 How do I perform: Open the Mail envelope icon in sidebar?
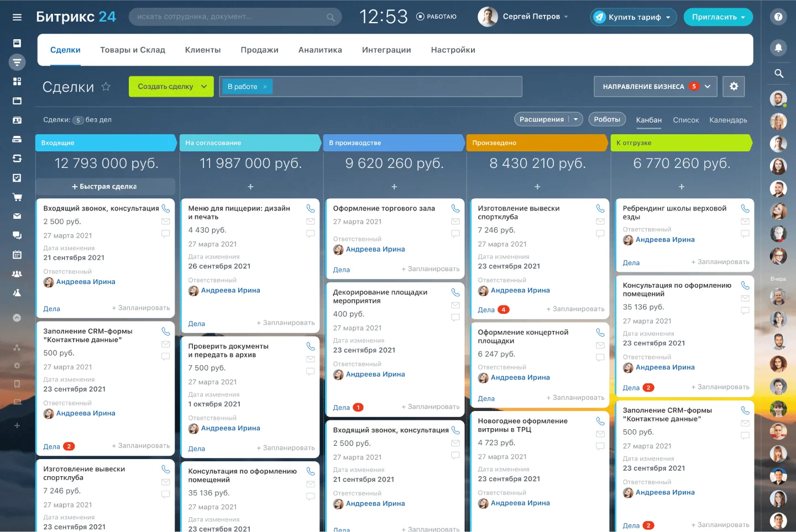coord(17,216)
